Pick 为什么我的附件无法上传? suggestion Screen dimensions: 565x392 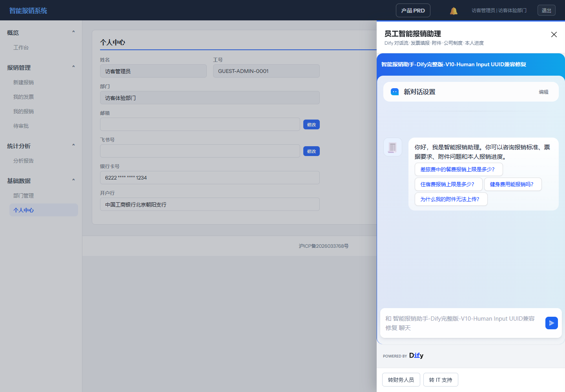pos(451,199)
